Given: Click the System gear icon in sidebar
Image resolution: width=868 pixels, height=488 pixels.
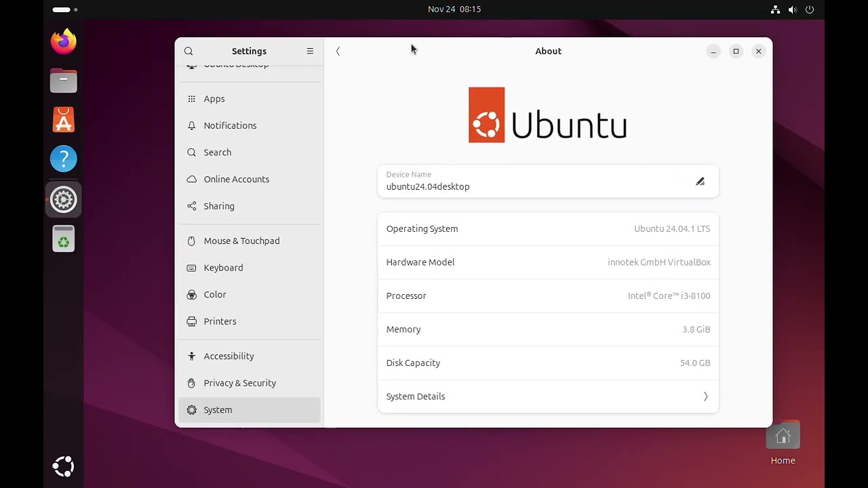Looking at the screenshot, I should tap(191, 410).
